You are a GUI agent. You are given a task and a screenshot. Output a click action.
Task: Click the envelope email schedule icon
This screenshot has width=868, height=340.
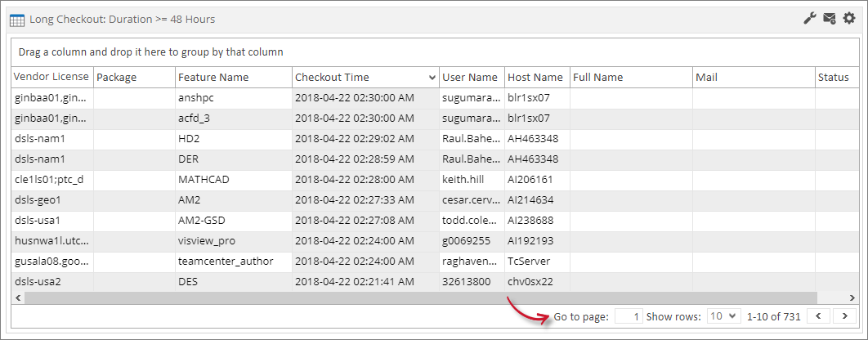click(x=830, y=19)
